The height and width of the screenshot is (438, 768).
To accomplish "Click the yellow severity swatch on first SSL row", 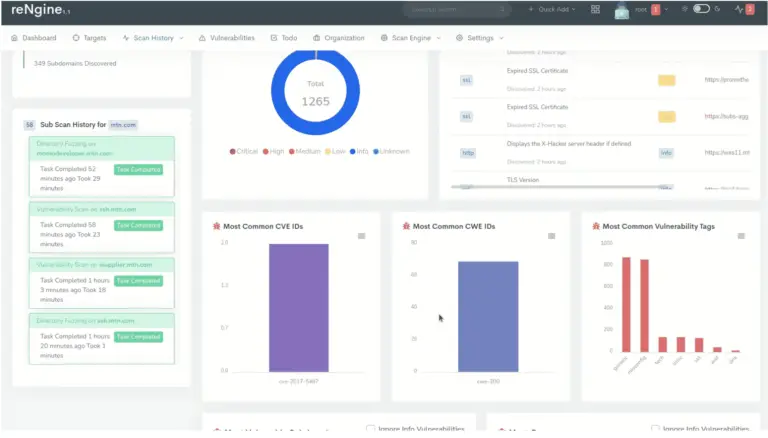I will (x=667, y=80).
